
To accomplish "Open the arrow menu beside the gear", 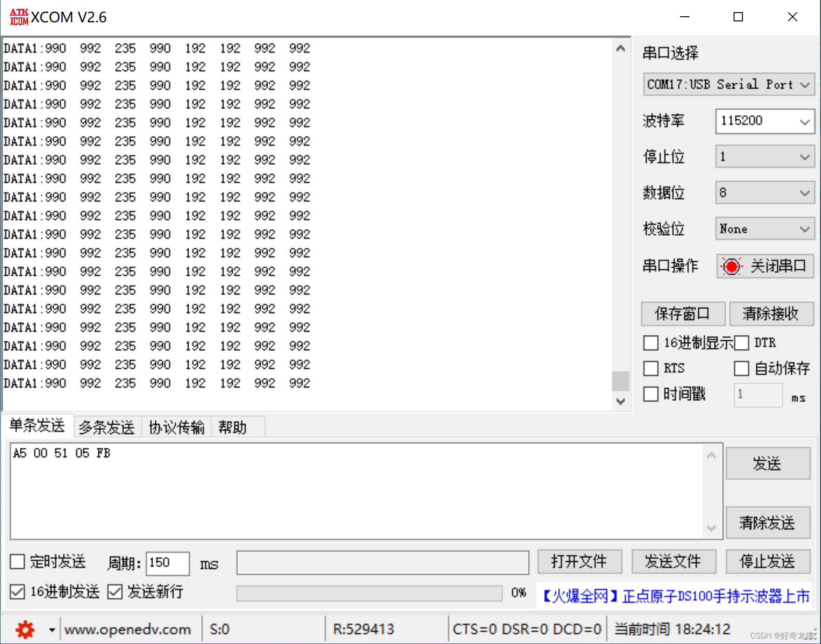I will point(52,630).
